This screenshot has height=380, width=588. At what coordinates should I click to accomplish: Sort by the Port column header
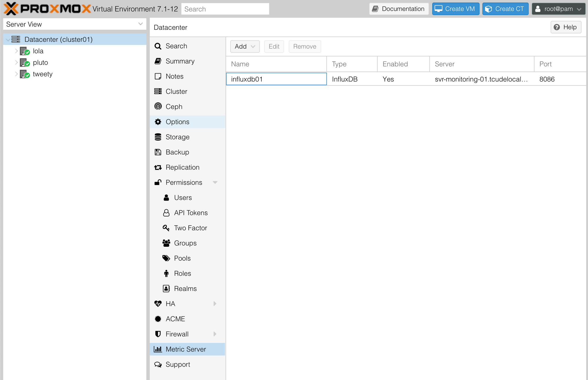[x=560, y=64]
